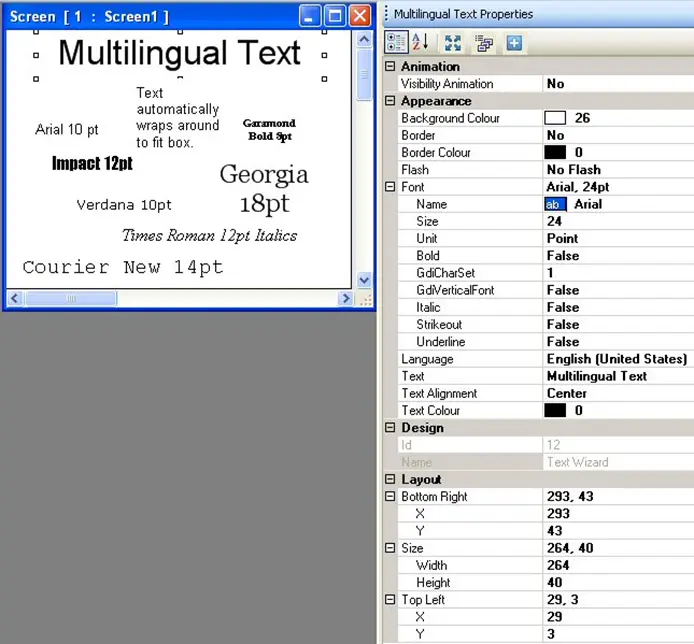The width and height of the screenshot is (694, 644).
Task: Collapse the Appearance category
Action: pos(390,100)
